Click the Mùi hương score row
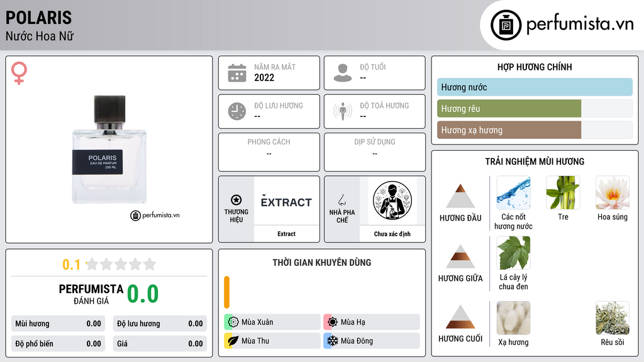The width and height of the screenshot is (644, 362). tap(58, 324)
